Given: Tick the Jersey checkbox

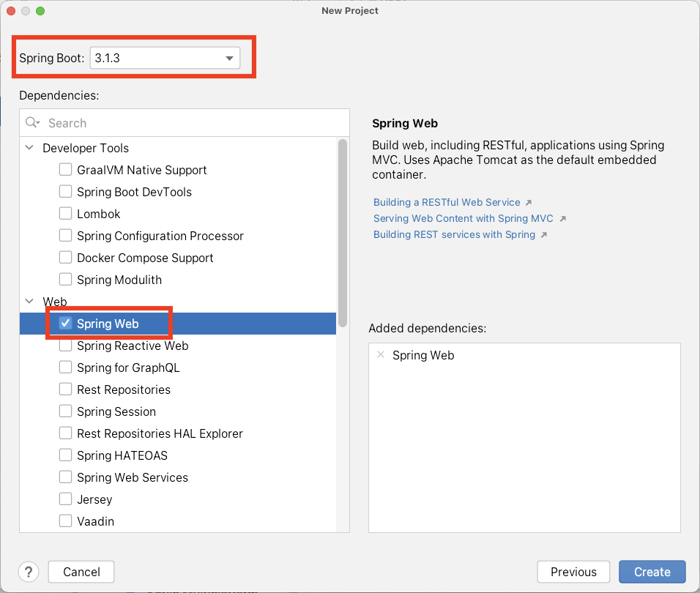Looking at the screenshot, I should (x=66, y=499).
